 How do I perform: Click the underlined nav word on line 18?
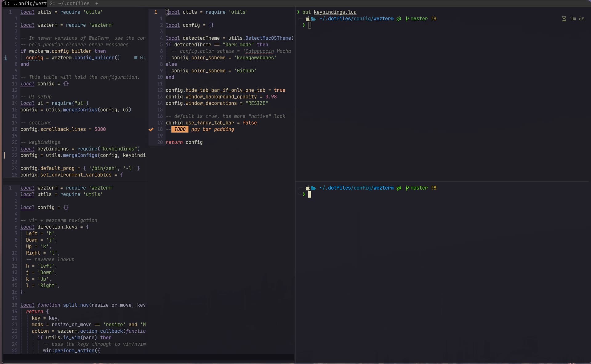(195, 130)
